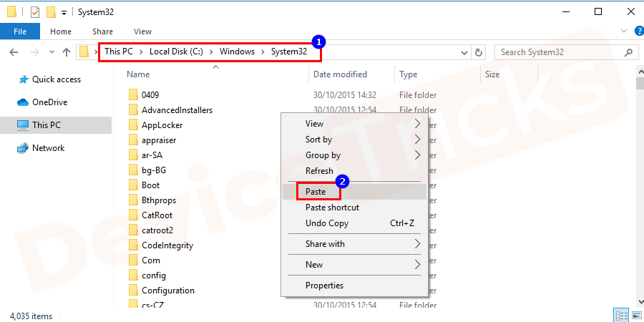Choose Paste shortcut from context menu

tap(354, 208)
